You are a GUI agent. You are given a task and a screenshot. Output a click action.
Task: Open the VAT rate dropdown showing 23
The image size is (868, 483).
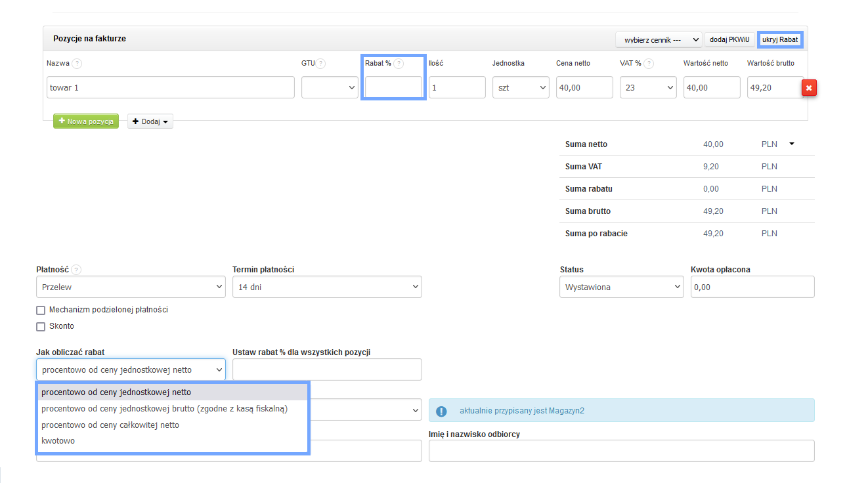click(648, 87)
